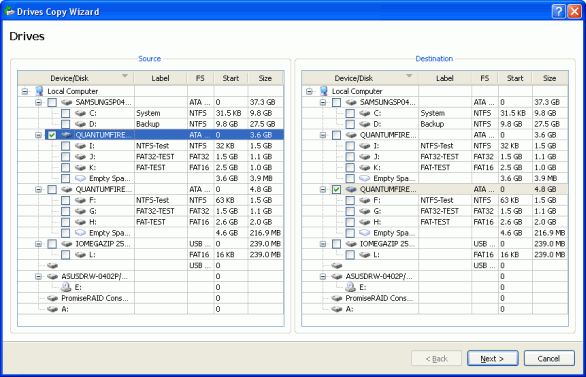Image resolution: width=586 pixels, height=377 pixels.
Task: Click the A: floppy icon in Source
Action: pyautogui.click(x=52, y=309)
